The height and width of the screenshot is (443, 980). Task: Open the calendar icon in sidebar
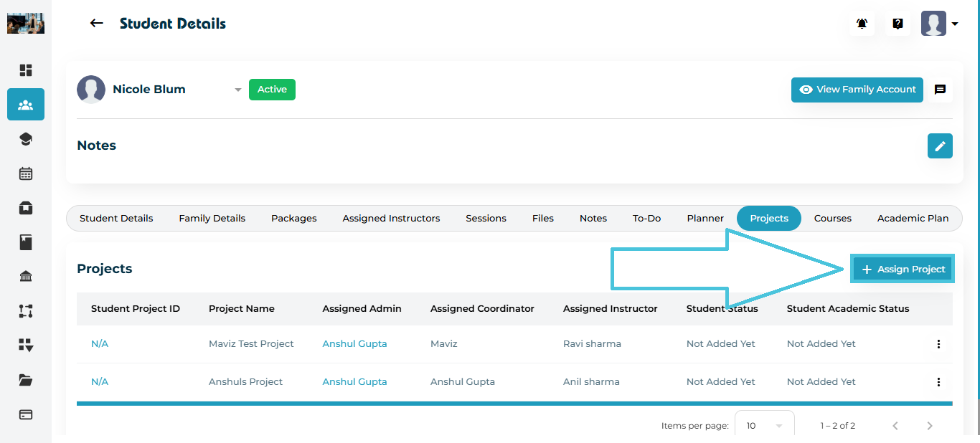26,173
